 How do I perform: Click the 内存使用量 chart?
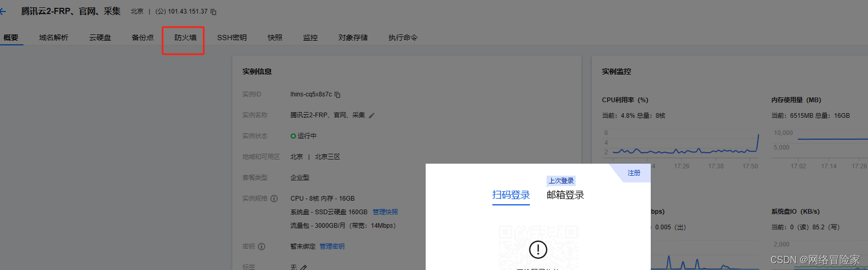click(x=820, y=144)
